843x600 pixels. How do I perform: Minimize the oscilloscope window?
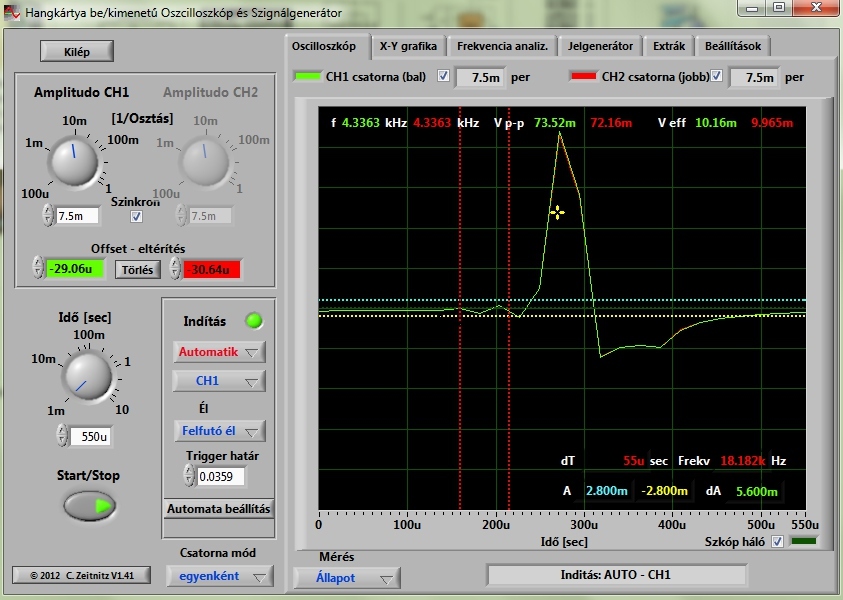pyautogui.click(x=752, y=8)
